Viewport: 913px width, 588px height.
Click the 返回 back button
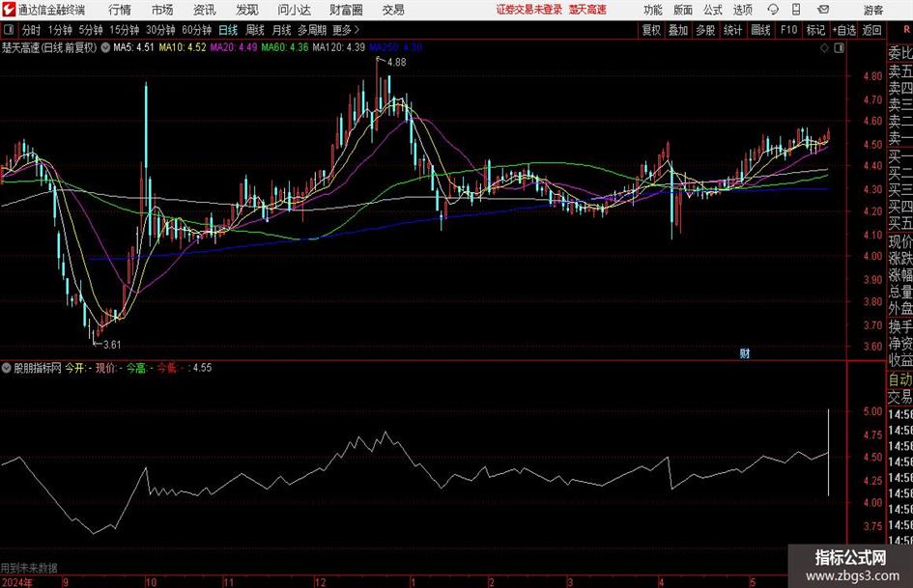pos(871,30)
